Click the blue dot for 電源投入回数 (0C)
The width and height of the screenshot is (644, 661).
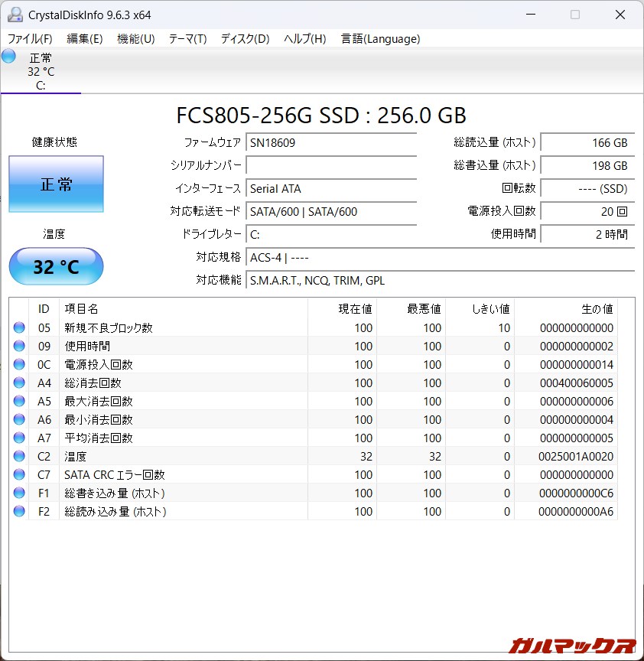[18, 364]
